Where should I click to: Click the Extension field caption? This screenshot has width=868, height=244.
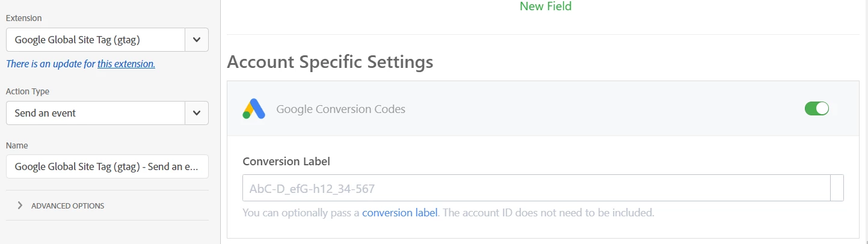click(x=23, y=18)
